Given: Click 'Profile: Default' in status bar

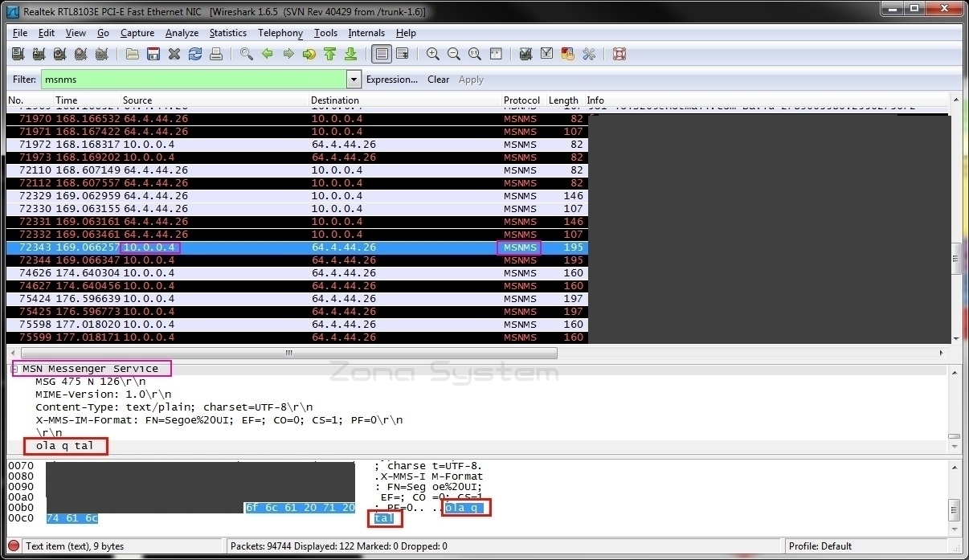Looking at the screenshot, I should point(820,546).
